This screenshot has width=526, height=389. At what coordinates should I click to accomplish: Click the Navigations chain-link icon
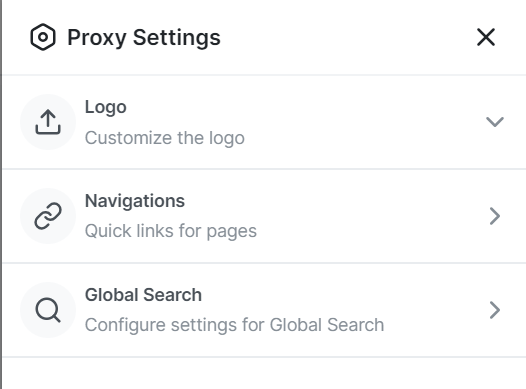48,216
